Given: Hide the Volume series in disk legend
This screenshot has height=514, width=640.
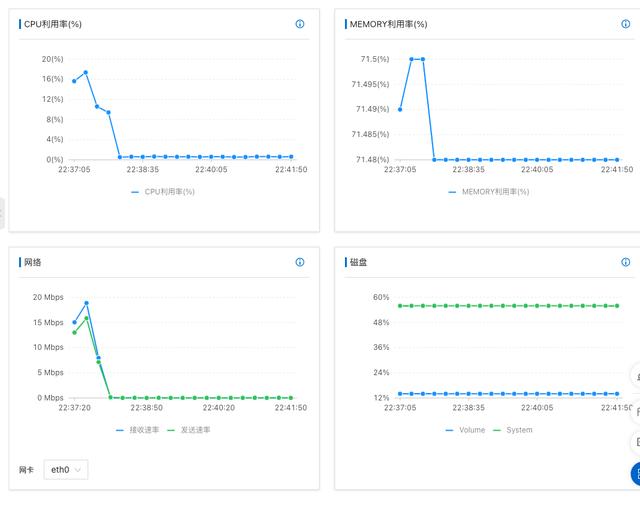Looking at the screenshot, I should (x=465, y=430).
